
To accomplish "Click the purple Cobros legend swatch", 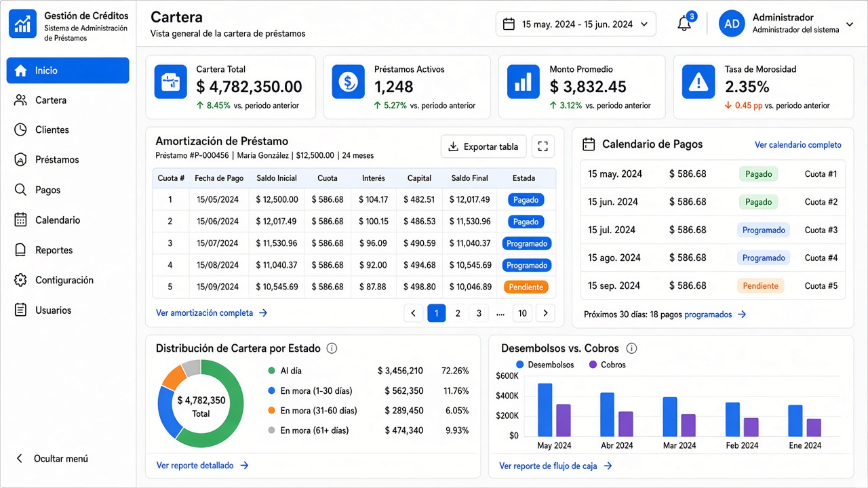I will coord(593,365).
